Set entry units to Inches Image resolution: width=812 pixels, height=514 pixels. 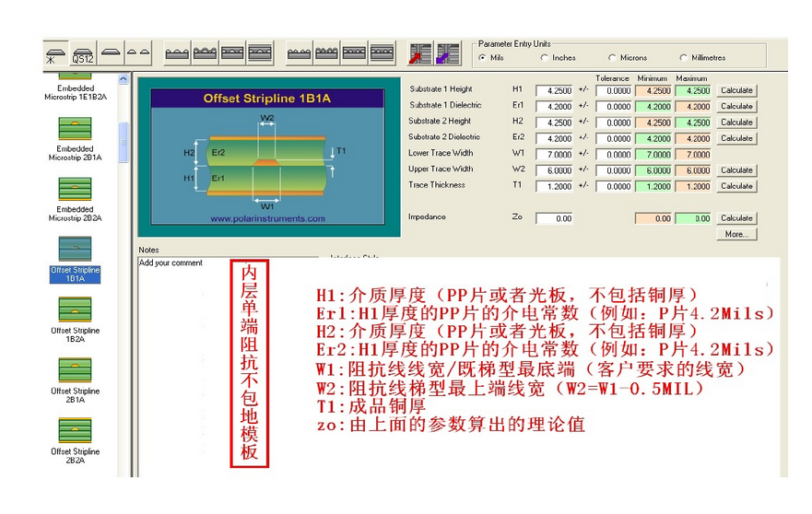(558, 57)
